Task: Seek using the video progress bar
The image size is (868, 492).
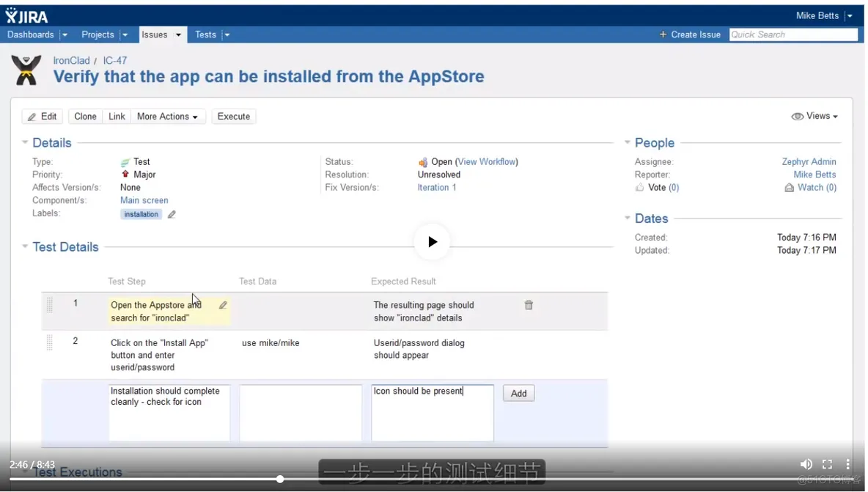Action: click(x=432, y=480)
